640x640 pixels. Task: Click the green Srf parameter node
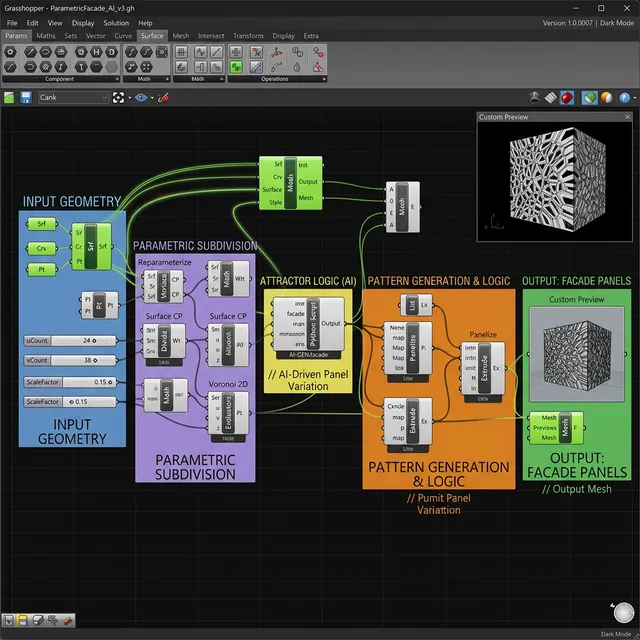42,224
